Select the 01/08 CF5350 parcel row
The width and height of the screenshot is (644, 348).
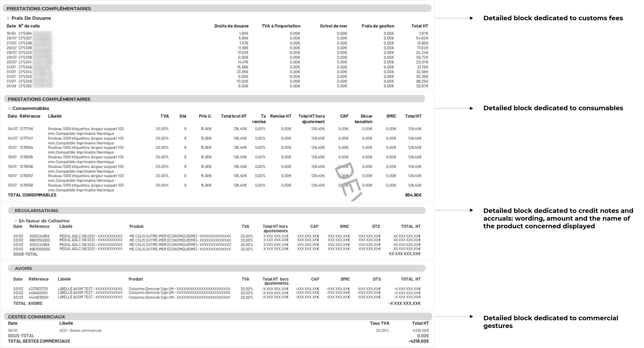pos(217,86)
